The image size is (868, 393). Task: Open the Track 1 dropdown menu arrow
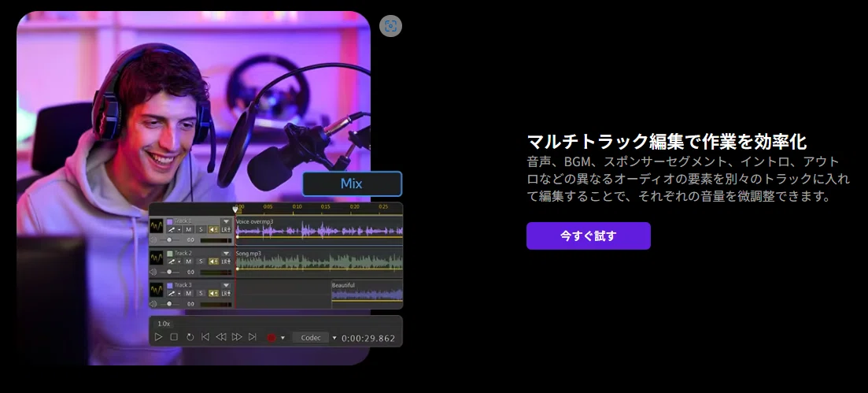point(226,221)
